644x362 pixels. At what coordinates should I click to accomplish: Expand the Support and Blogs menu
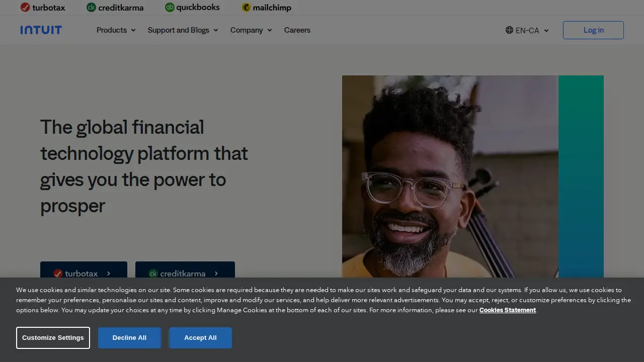[183, 30]
